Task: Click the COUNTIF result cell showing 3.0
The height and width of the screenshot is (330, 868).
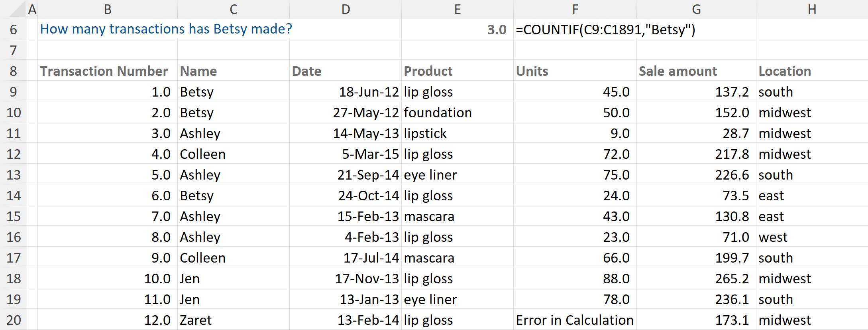Action: [457, 30]
